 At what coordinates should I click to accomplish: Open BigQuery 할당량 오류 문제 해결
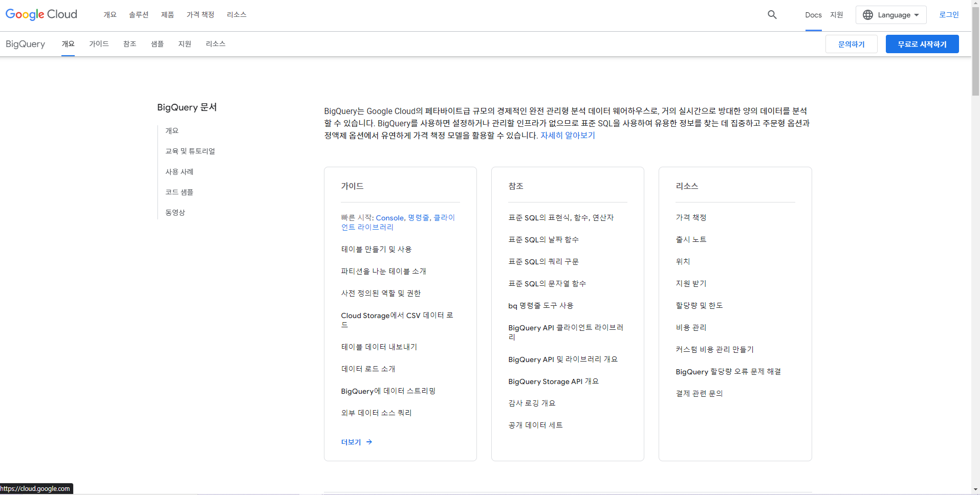[728, 372]
